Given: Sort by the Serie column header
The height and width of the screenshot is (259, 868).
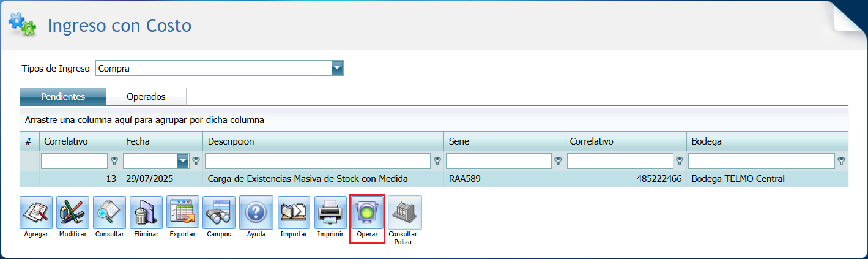Looking at the screenshot, I should 504,141.
